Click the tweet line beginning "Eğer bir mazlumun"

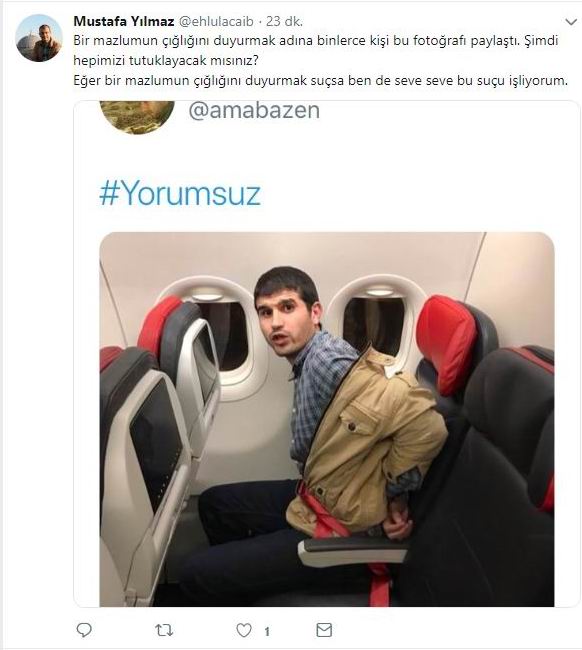point(320,80)
